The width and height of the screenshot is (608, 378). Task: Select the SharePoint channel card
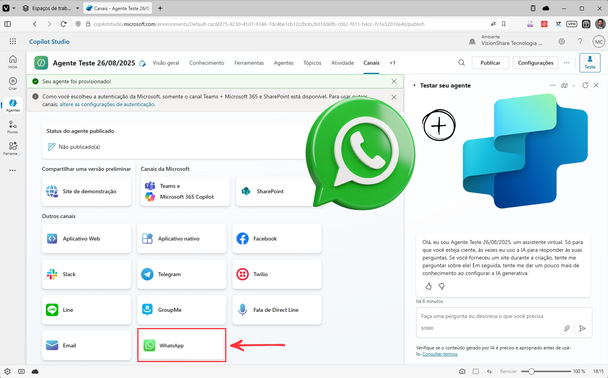tap(276, 191)
